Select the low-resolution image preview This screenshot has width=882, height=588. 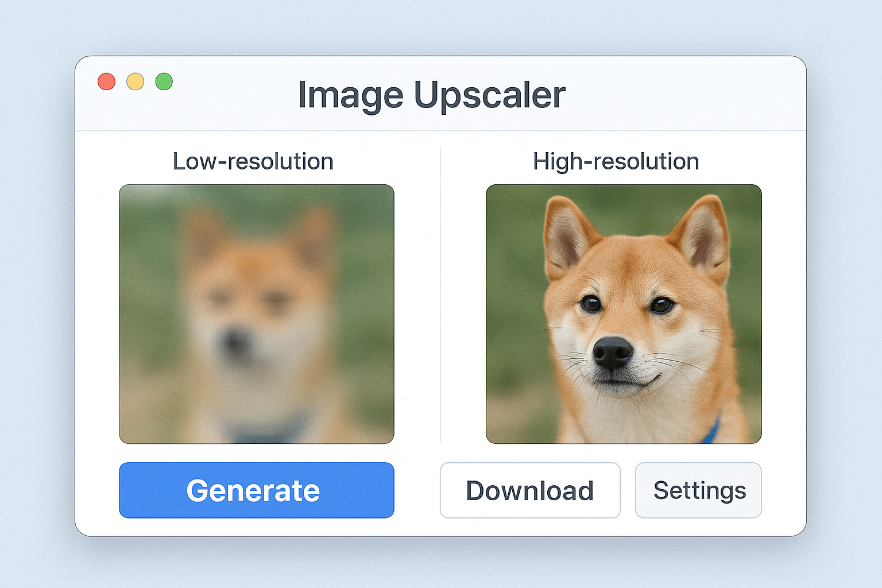point(256,314)
